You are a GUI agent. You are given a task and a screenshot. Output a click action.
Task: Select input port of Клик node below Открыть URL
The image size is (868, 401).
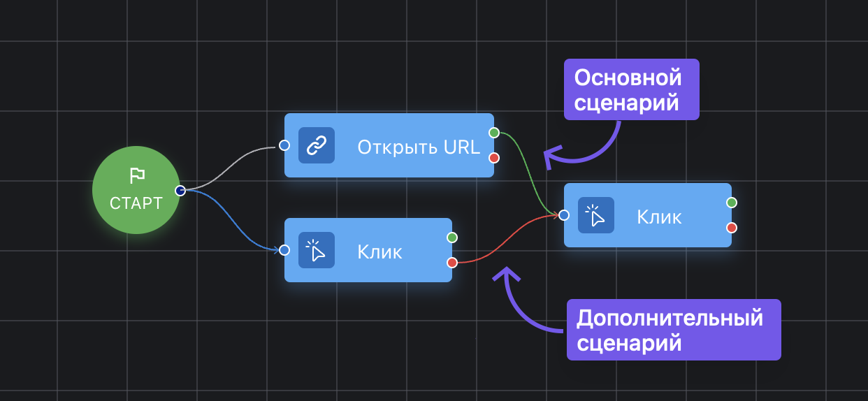click(284, 250)
